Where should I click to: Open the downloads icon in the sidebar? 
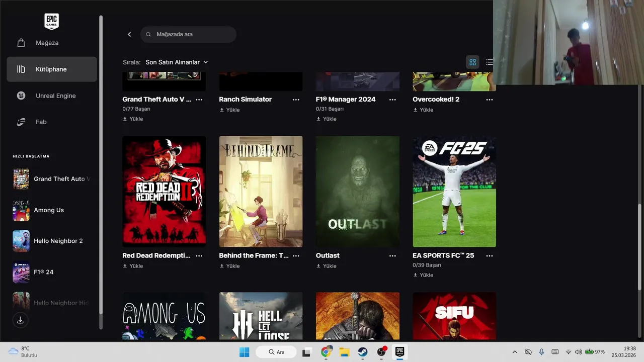20,320
